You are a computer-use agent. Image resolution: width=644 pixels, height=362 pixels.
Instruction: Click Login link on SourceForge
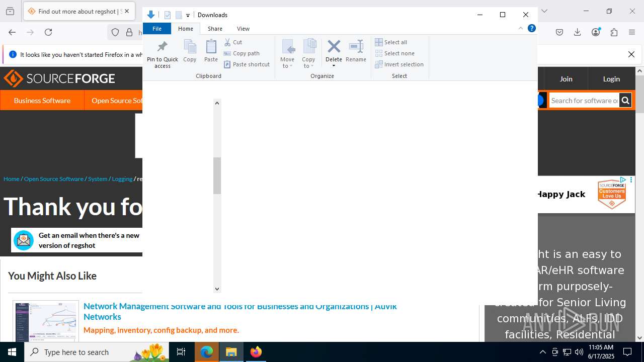tap(611, 78)
